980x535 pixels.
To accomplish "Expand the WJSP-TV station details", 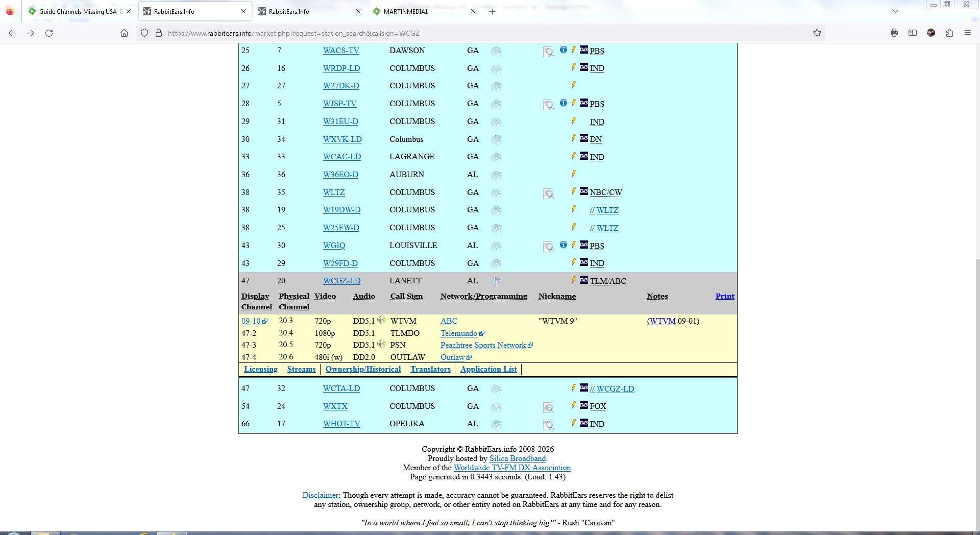I will (x=339, y=104).
